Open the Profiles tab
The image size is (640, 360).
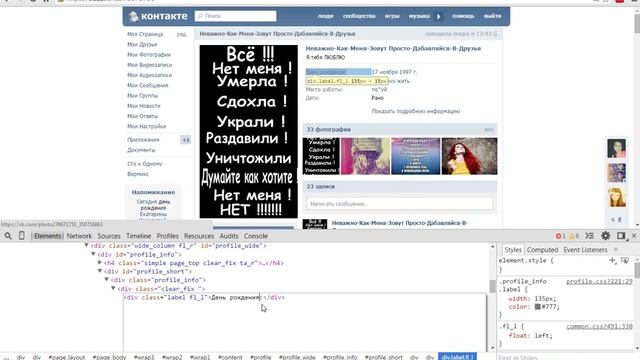pos(167,236)
